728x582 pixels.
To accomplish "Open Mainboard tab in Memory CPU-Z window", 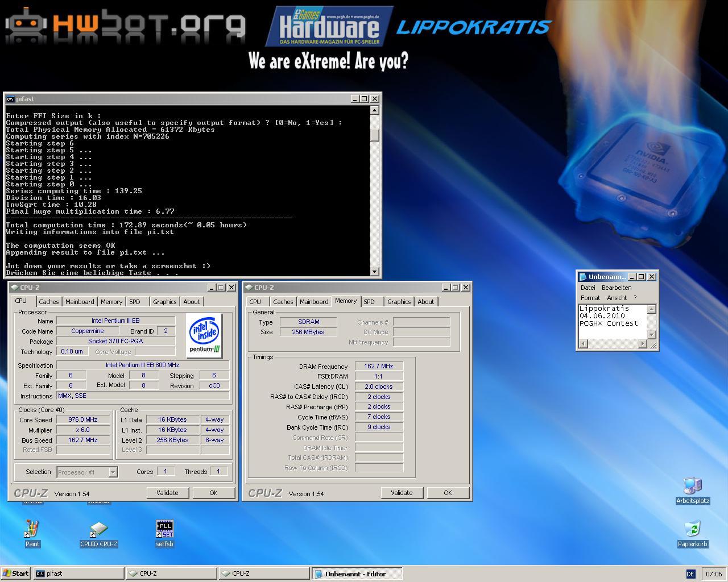I will tap(314, 302).
